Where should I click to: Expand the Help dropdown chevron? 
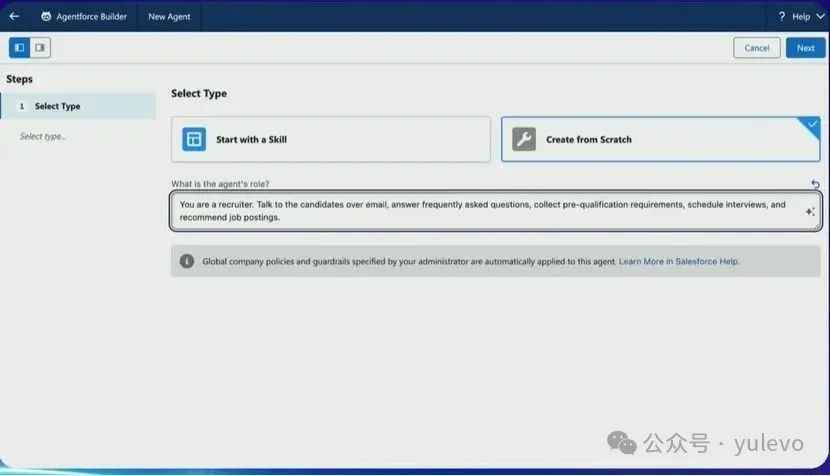click(x=820, y=16)
